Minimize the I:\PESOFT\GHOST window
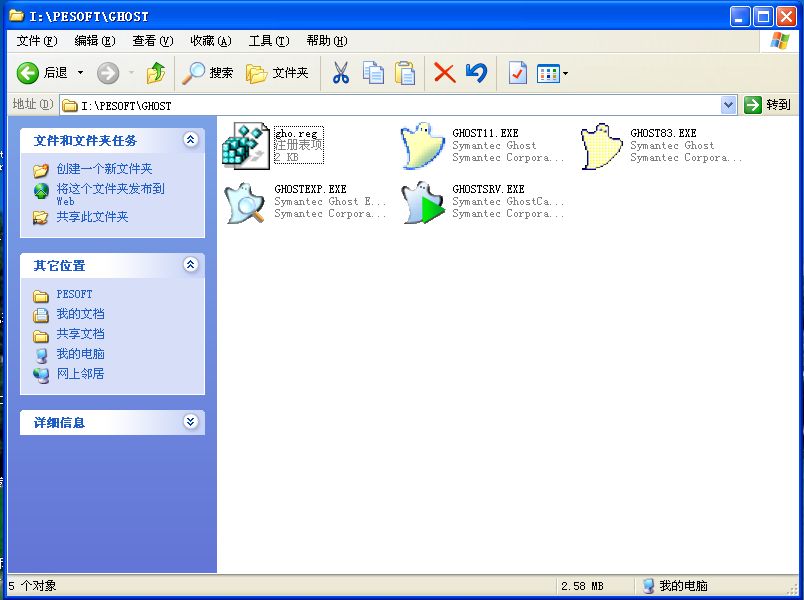Screen dimensions: 804x600 point(739,17)
